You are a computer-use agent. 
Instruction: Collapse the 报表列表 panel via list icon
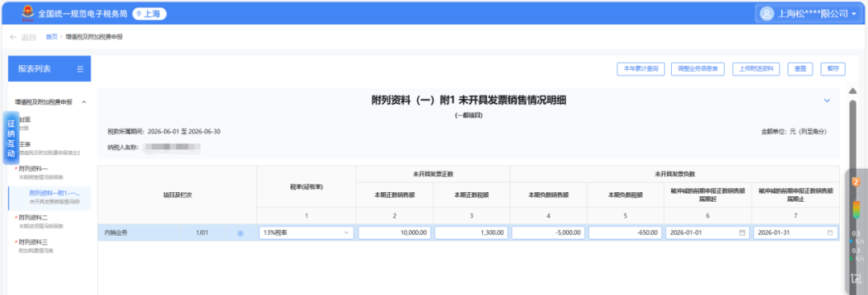tap(80, 68)
